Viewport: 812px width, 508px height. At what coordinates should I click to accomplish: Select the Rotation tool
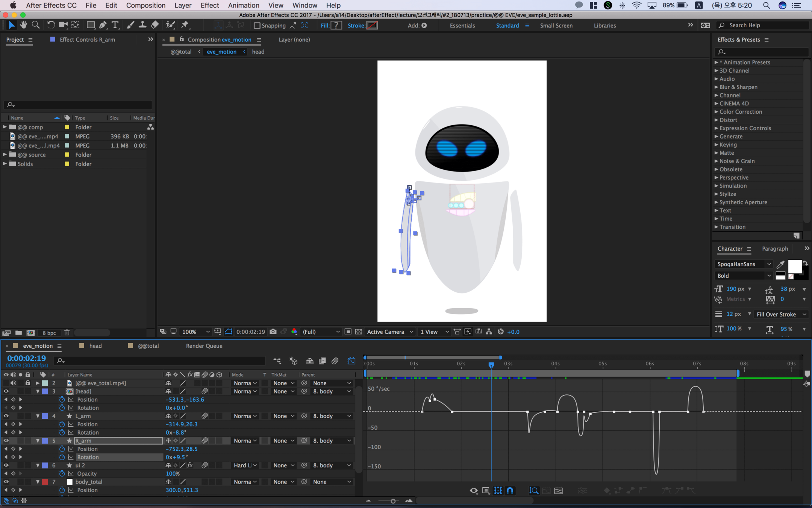(x=51, y=25)
